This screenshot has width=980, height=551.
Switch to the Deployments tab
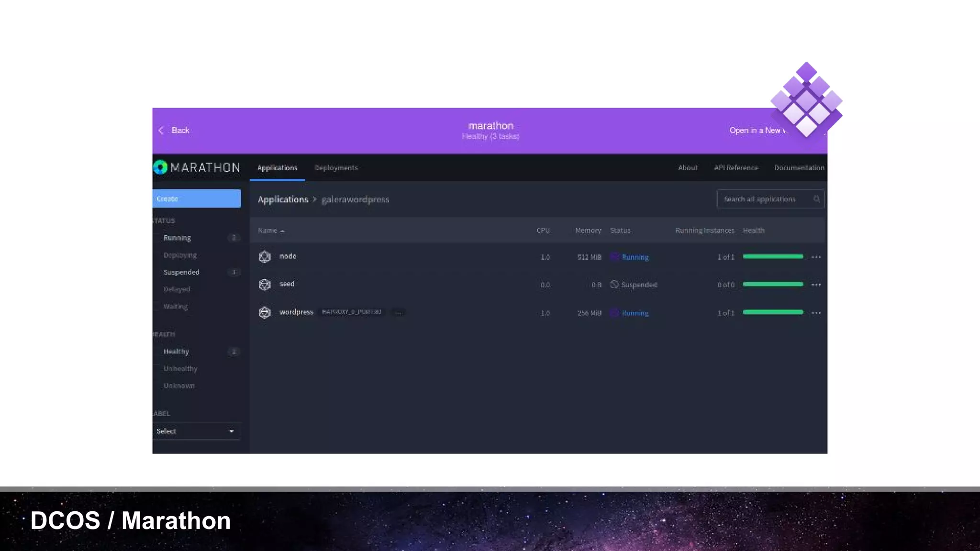[x=336, y=167]
